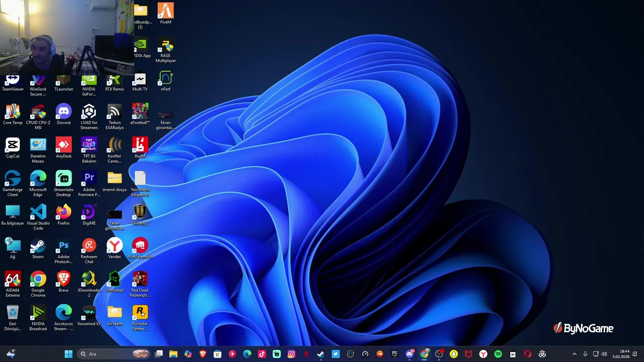Viewport: 644px width, 362px height.
Task: Open Multi TV desktop shortcut
Action: coord(140,82)
